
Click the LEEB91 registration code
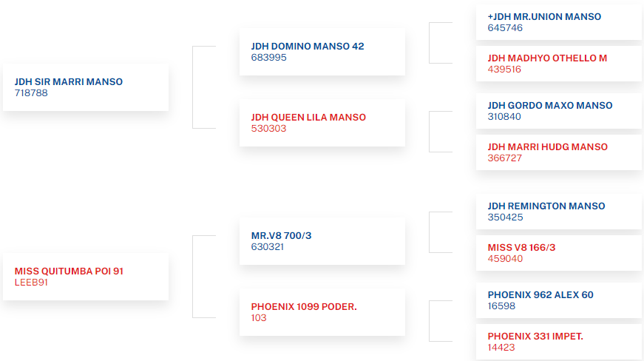tap(31, 283)
